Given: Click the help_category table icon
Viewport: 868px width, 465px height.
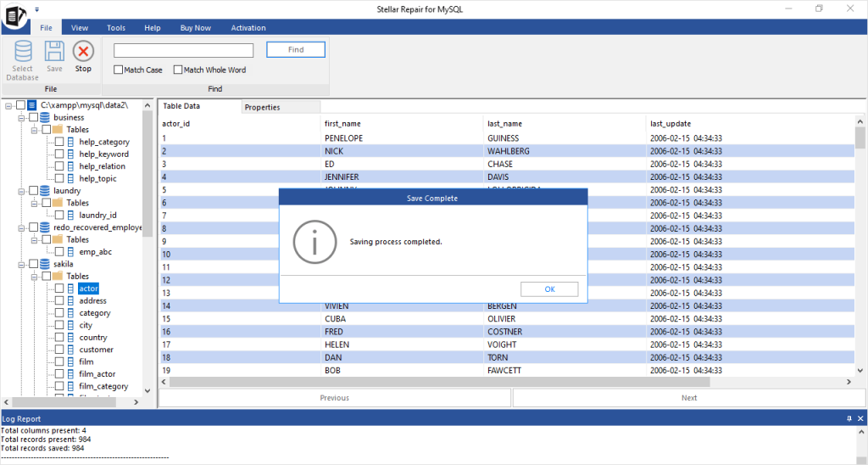Looking at the screenshot, I should coord(70,142).
